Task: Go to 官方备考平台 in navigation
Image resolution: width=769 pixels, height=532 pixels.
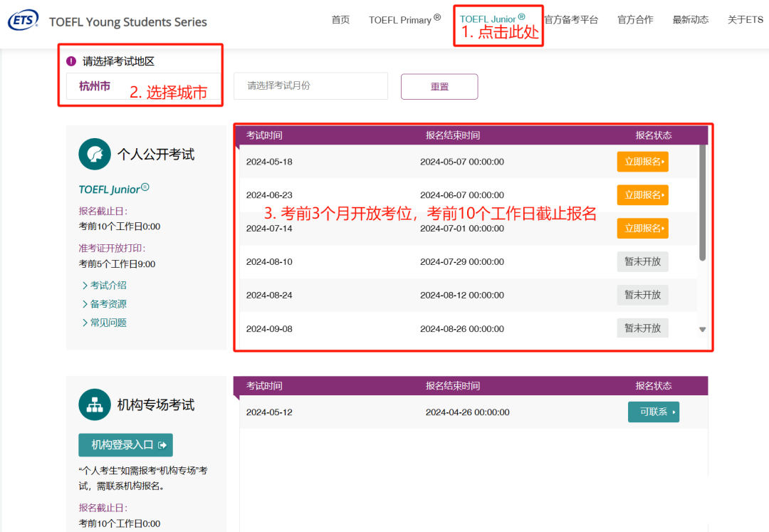Action: pyautogui.click(x=571, y=20)
